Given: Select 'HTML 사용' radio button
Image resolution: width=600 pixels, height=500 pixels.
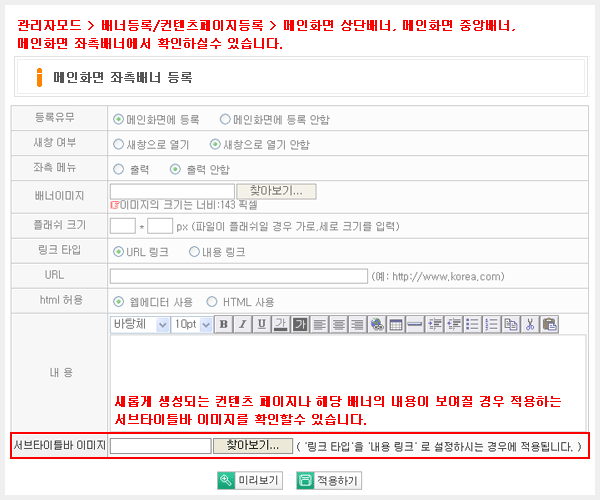Looking at the screenshot, I should pos(212,301).
